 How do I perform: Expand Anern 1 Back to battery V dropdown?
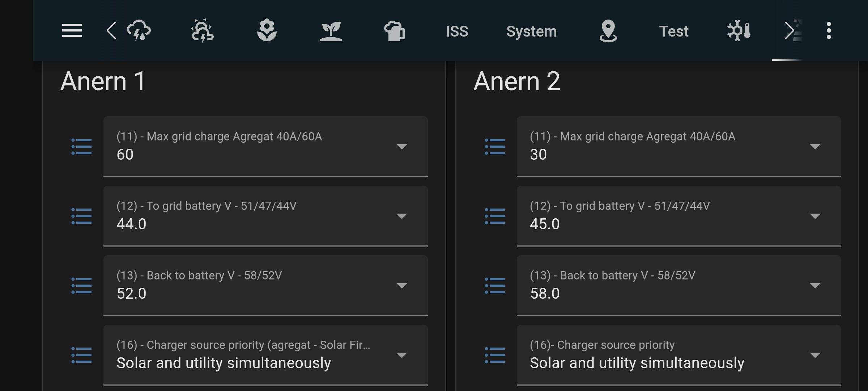point(265,285)
